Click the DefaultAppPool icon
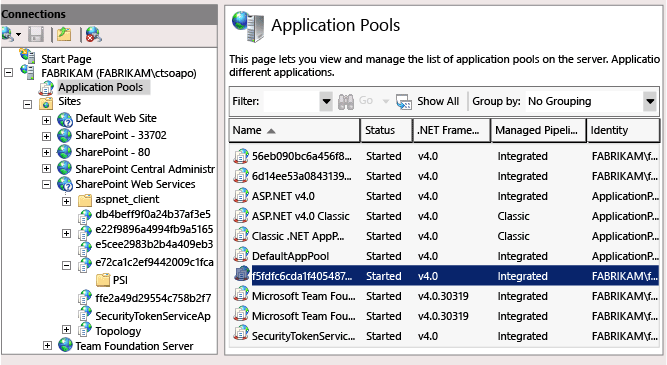 [x=241, y=255]
